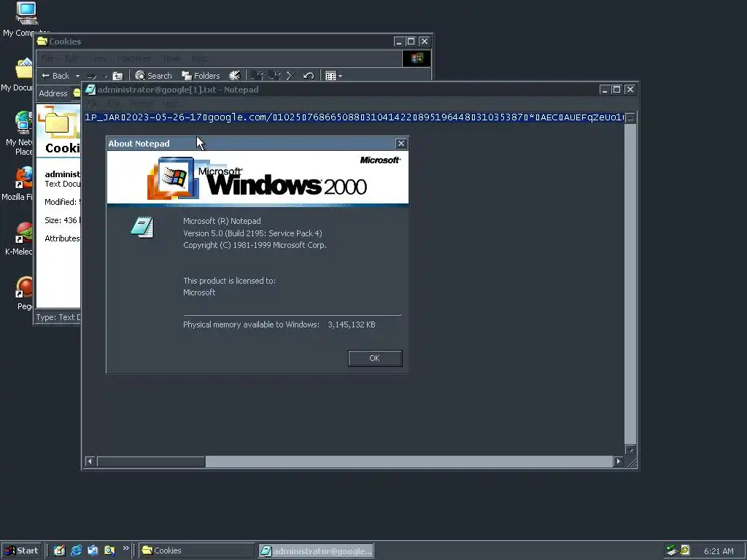Click the network tray icon
The width and height of the screenshot is (747, 560).
pos(672,550)
